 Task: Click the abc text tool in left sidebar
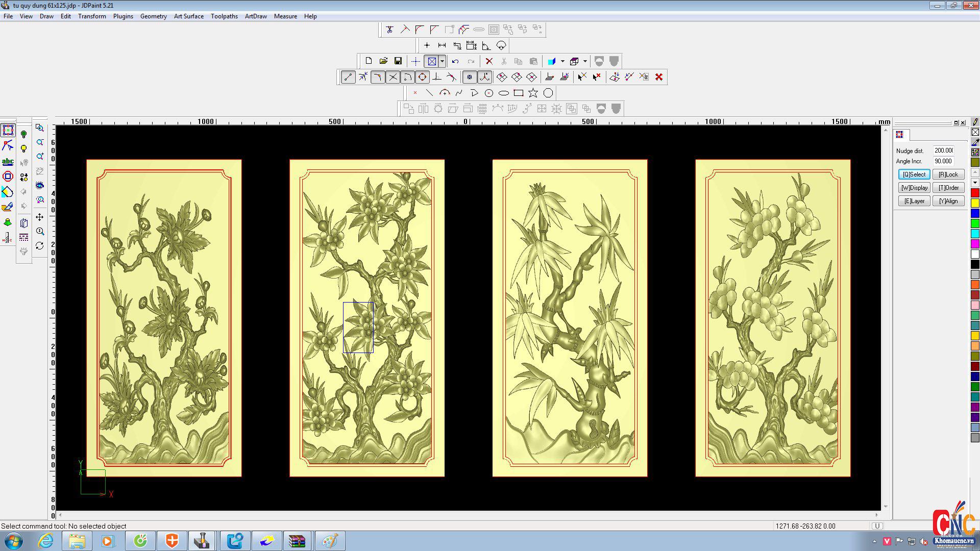pos(8,162)
